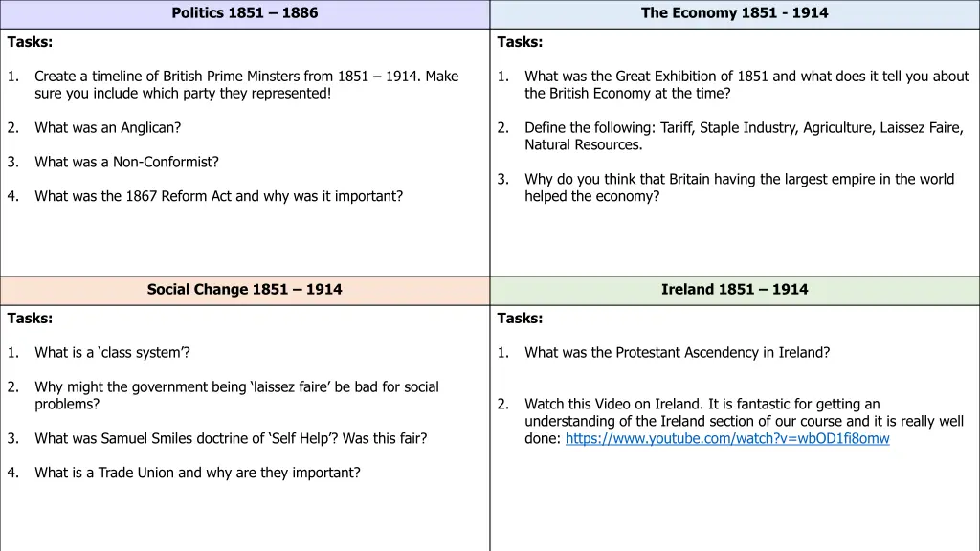Select 'The Economy 1851 - 1914' header
Viewport: 980px width, 551px height.
[735, 13]
